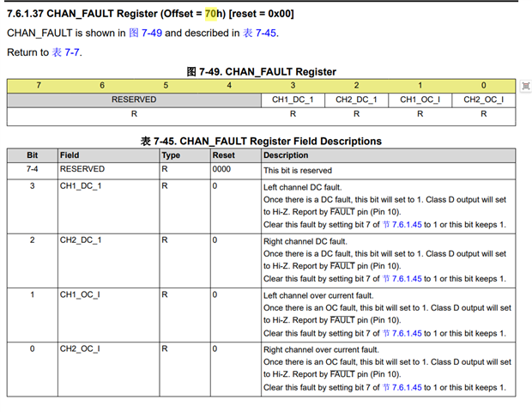This screenshot has width=532, height=412.
Task: Click CH2_OC_I cell in register bit diagram
Action: tap(484, 100)
